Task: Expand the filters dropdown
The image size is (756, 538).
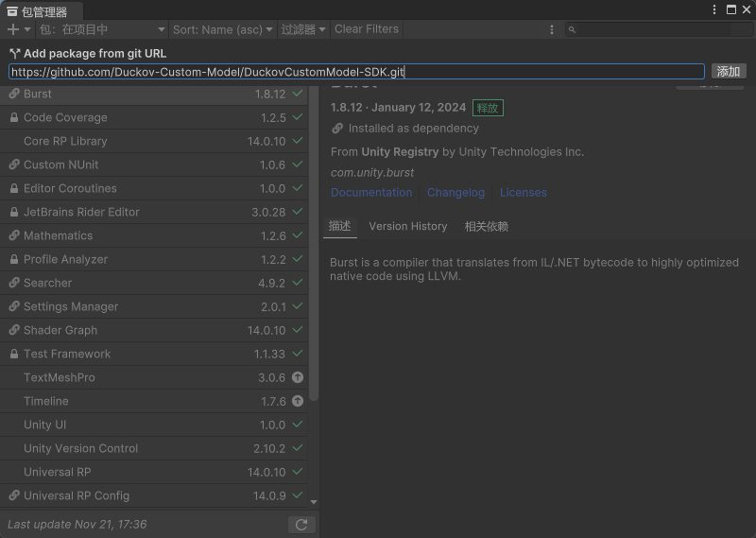Action: (x=302, y=29)
